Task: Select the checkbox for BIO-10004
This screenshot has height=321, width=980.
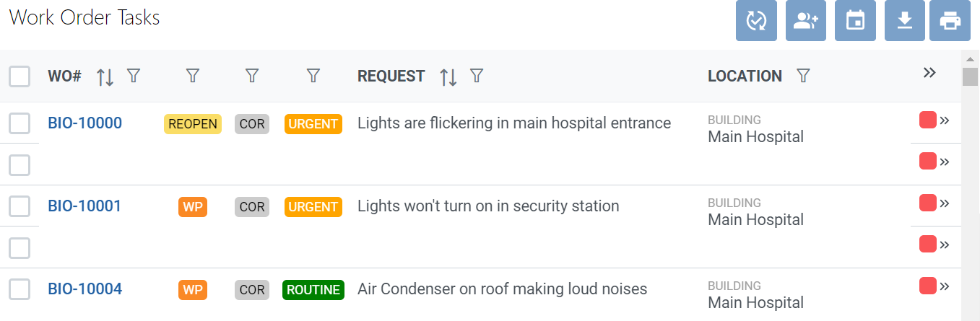Action: point(19,289)
